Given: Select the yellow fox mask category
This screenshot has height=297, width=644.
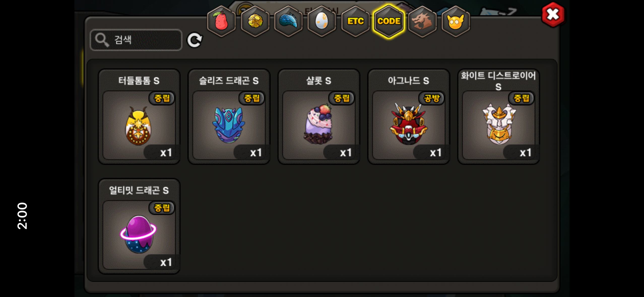Looking at the screenshot, I should pos(456,21).
